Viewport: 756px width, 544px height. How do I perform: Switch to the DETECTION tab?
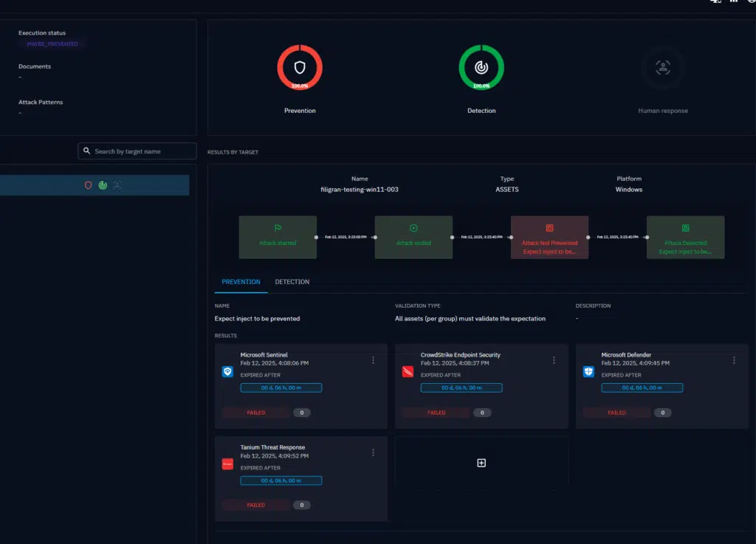[x=292, y=282]
